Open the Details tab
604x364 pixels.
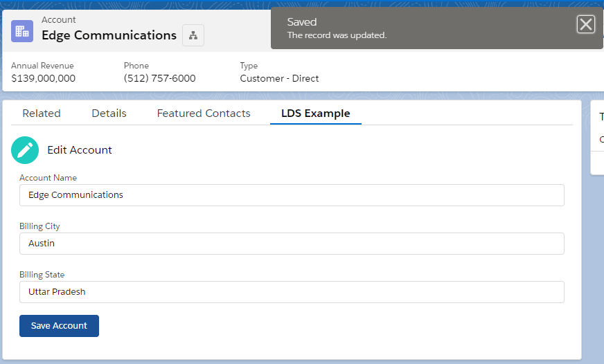tap(109, 113)
